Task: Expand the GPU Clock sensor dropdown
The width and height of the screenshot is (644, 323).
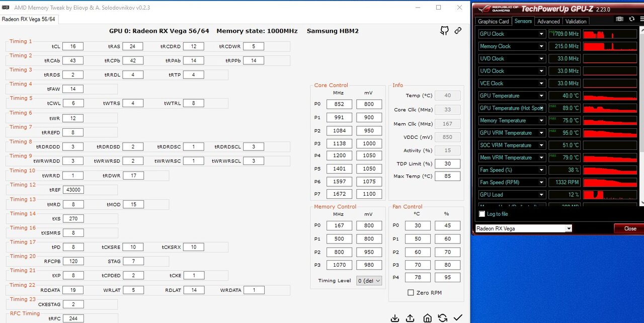Action: point(541,34)
